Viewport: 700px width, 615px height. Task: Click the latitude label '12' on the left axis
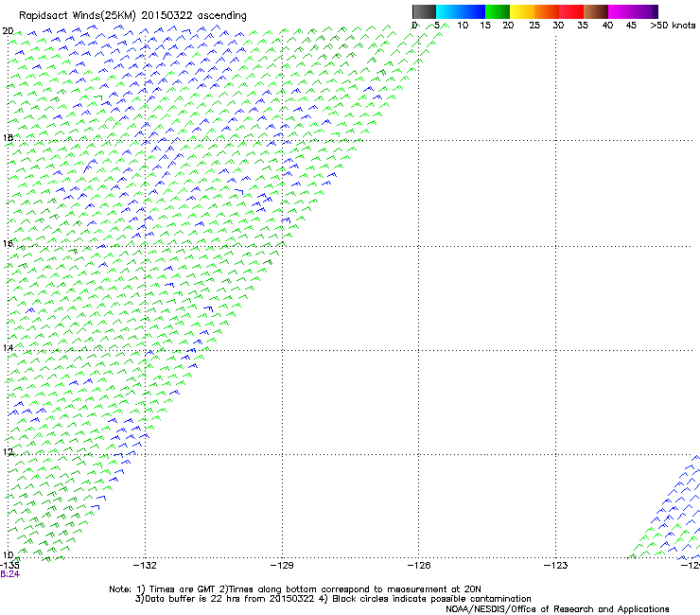8,451
